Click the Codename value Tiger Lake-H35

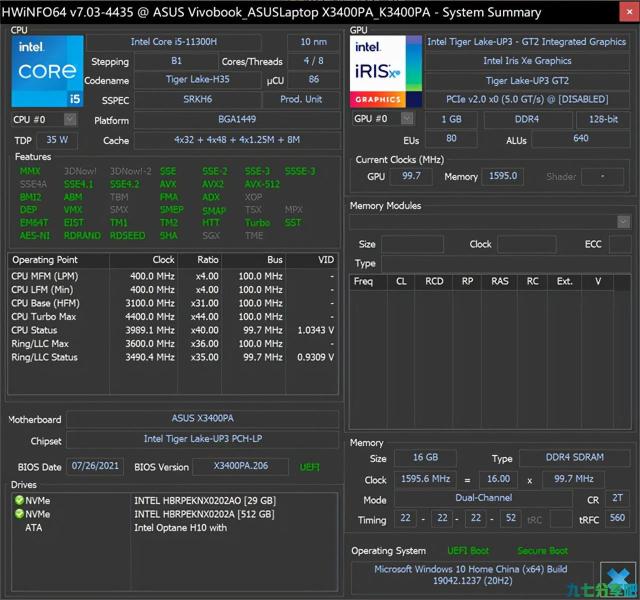point(198,80)
